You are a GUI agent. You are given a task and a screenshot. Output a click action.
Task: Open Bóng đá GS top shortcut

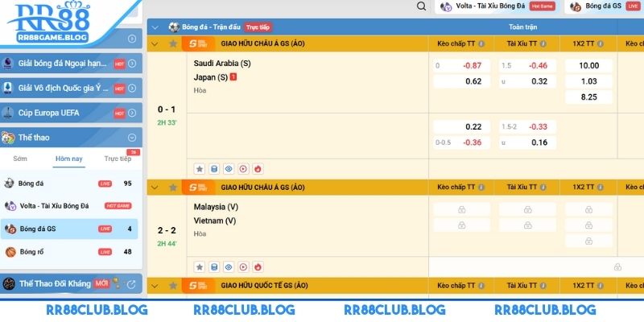pyautogui.click(x=605, y=6)
